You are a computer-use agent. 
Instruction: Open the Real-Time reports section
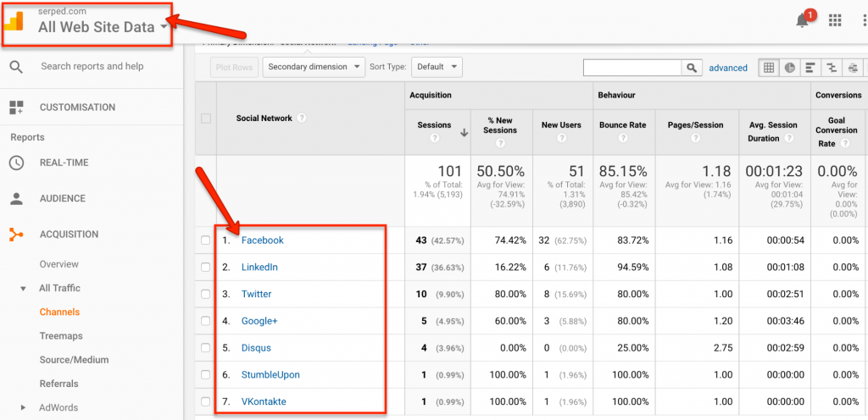click(64, 163)
